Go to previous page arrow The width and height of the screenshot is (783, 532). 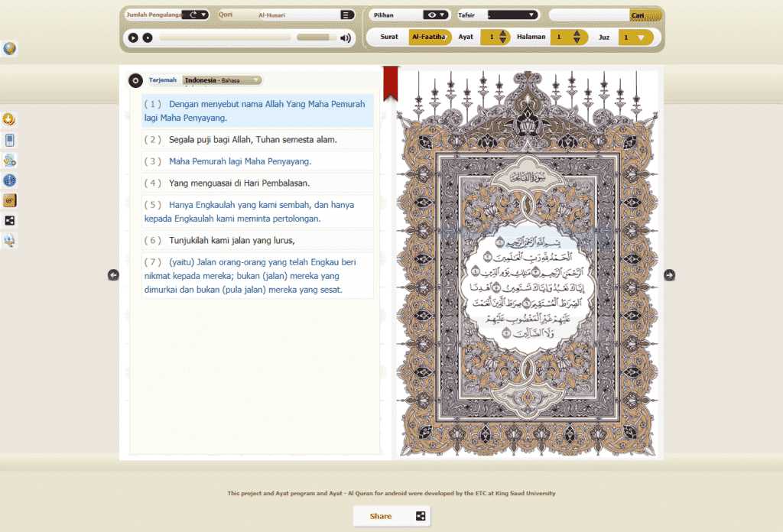(113, 275)
